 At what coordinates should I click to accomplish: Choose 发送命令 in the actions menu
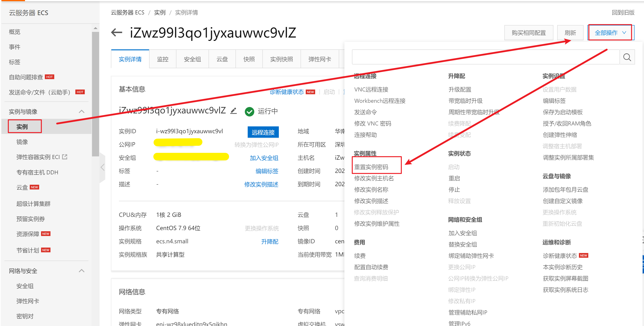pos(365,112)
